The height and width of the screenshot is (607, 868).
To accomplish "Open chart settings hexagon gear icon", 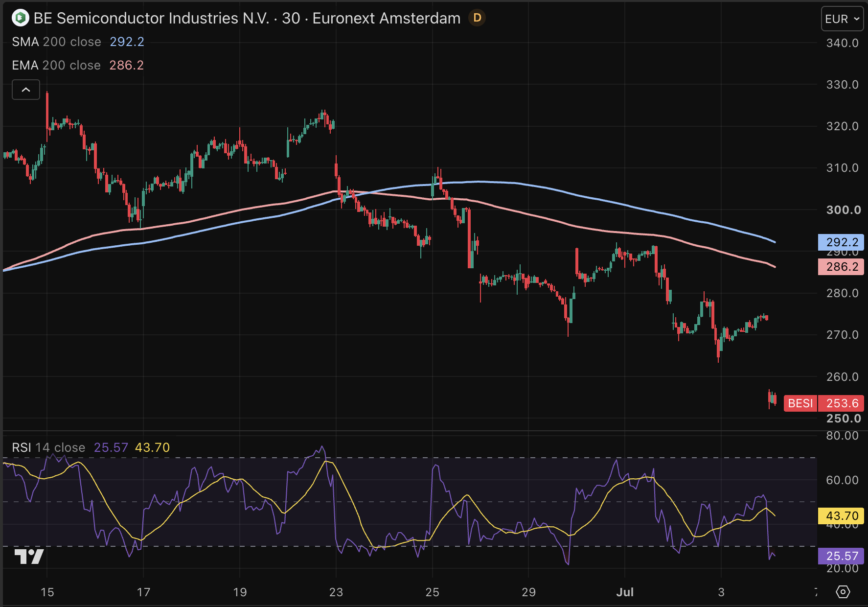I will (843, 592).
